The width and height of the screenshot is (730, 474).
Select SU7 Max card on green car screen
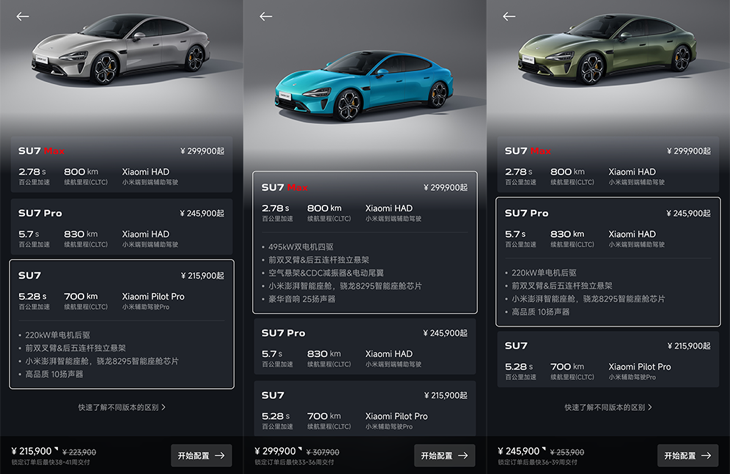(x=608, y=164)
